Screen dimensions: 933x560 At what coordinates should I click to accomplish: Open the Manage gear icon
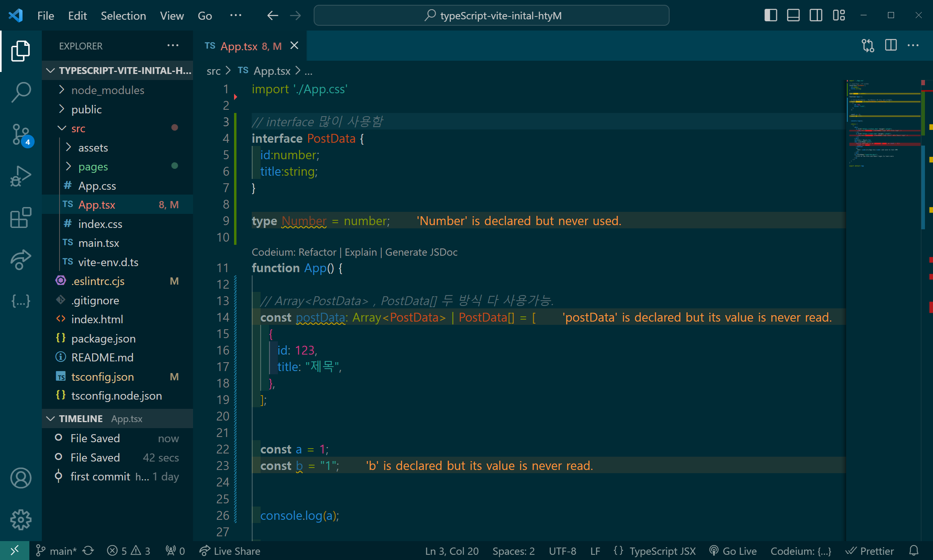point(21,520)
